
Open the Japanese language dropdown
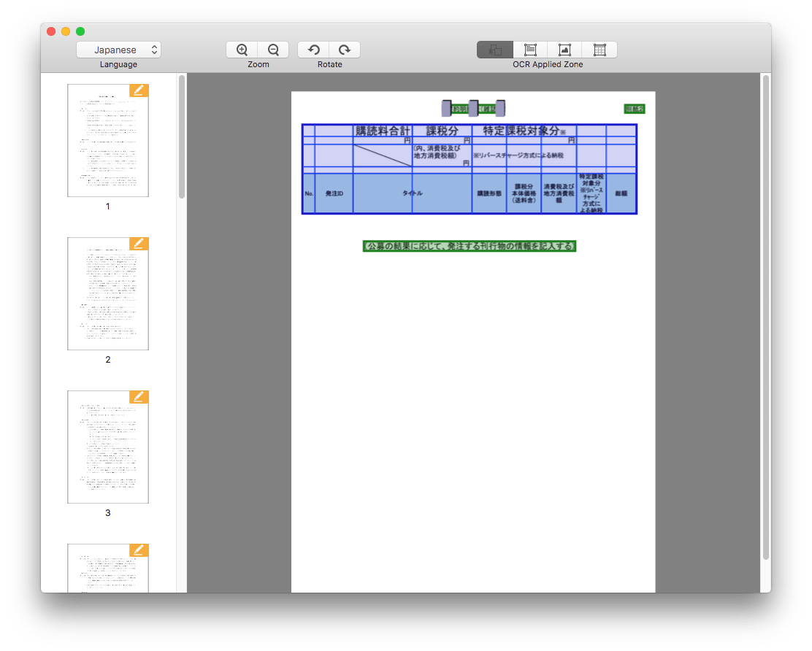tap(118, 50)
